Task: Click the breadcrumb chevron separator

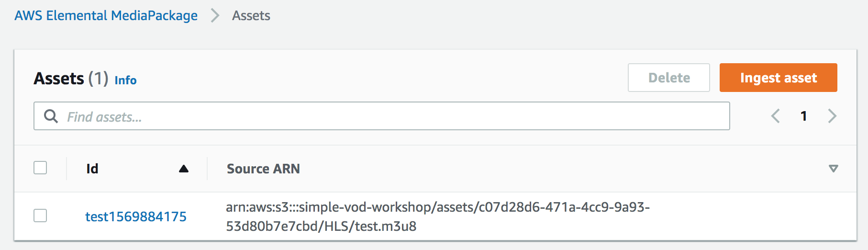Action: tap(215, 16)
